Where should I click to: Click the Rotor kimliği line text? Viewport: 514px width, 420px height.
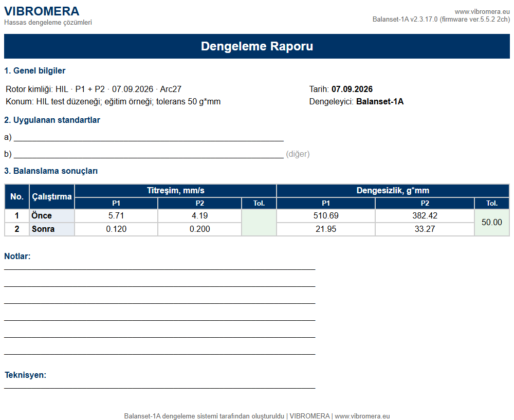[x=94, y=89]
